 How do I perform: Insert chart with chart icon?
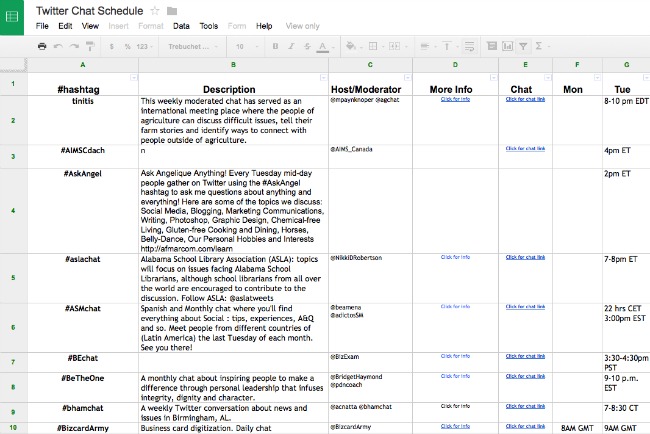[507, 46]
